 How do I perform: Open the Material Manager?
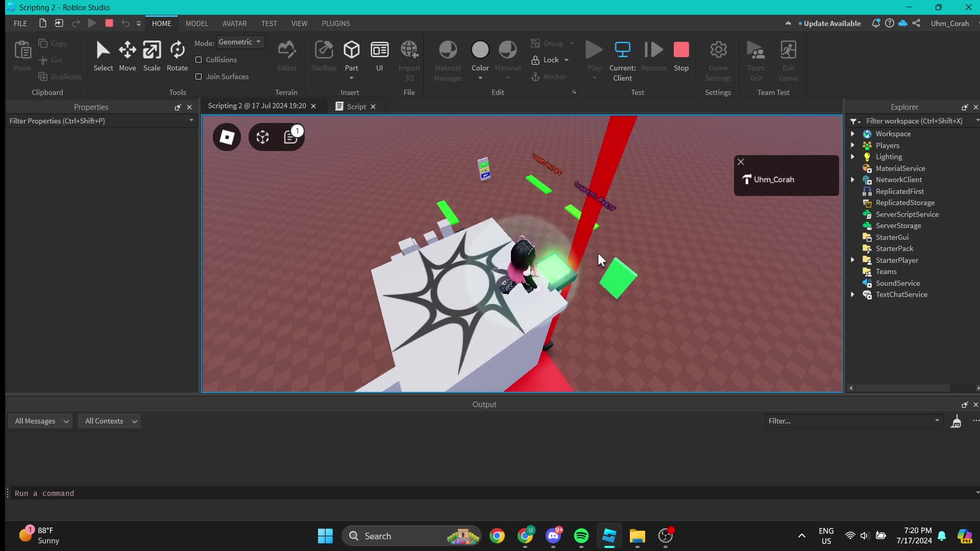[x=448, y=60]
